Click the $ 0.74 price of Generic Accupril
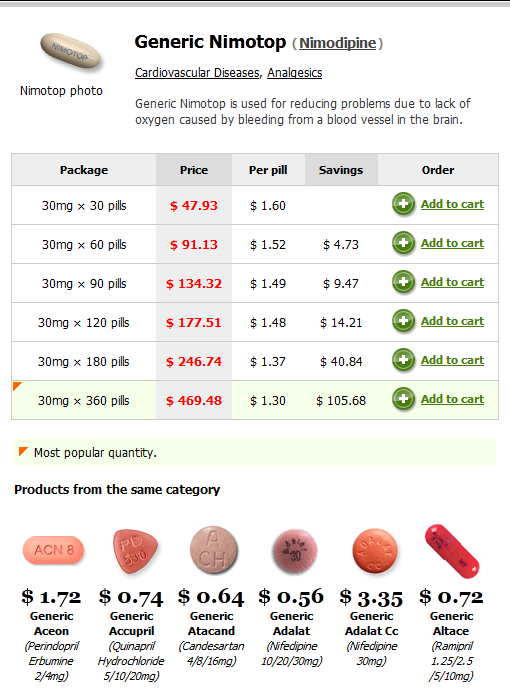The width and height of the screenshot is (510, 689). coord(131,597)
